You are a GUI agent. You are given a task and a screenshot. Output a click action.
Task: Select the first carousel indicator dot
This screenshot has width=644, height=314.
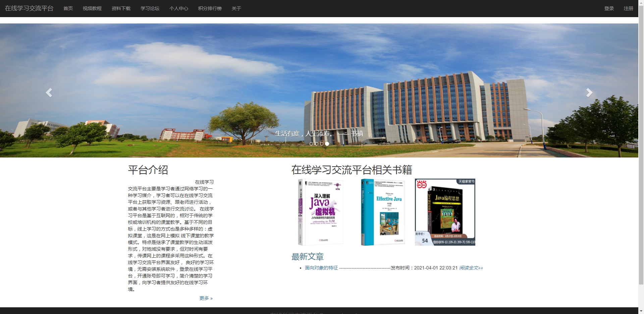311,143
